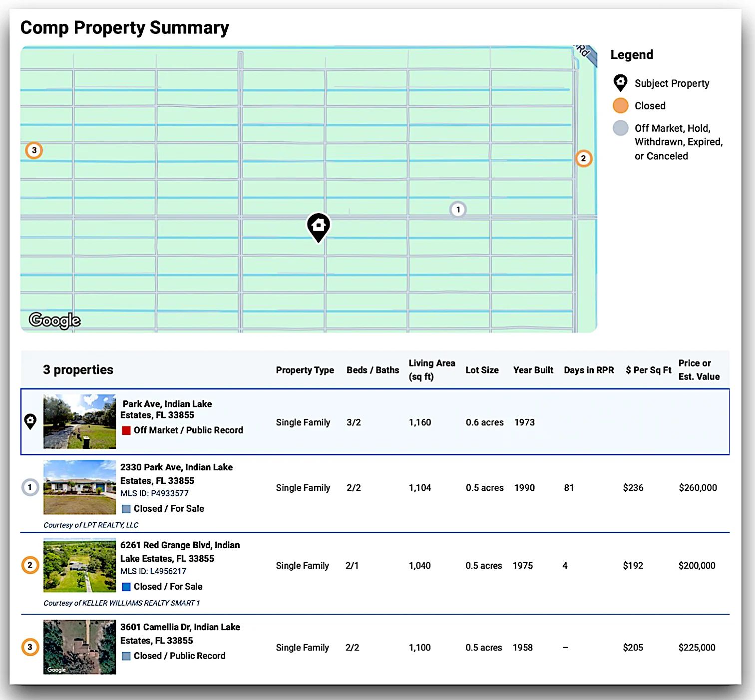
Task: Open the 2330 Park Ave house photo
Action: click(79, 487)
